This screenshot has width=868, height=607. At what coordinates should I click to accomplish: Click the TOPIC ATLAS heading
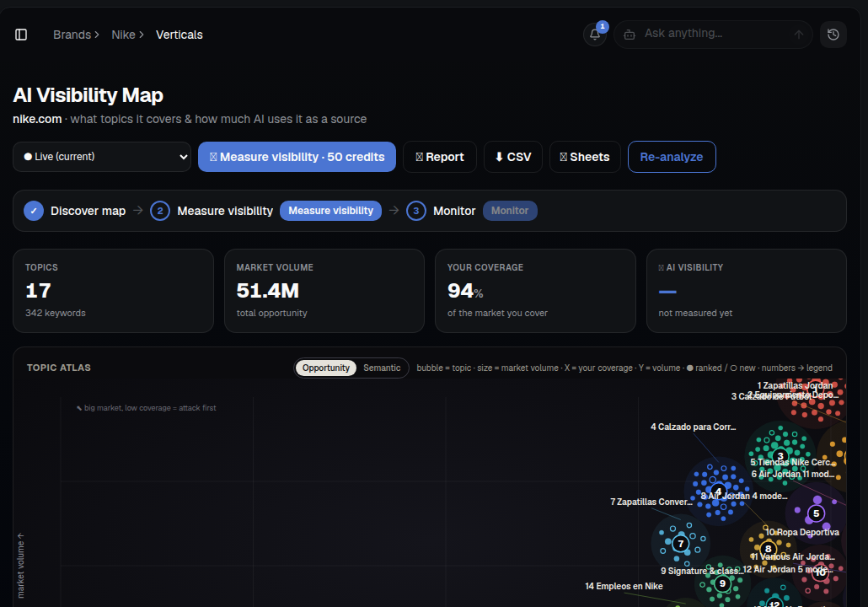[59, 368]
